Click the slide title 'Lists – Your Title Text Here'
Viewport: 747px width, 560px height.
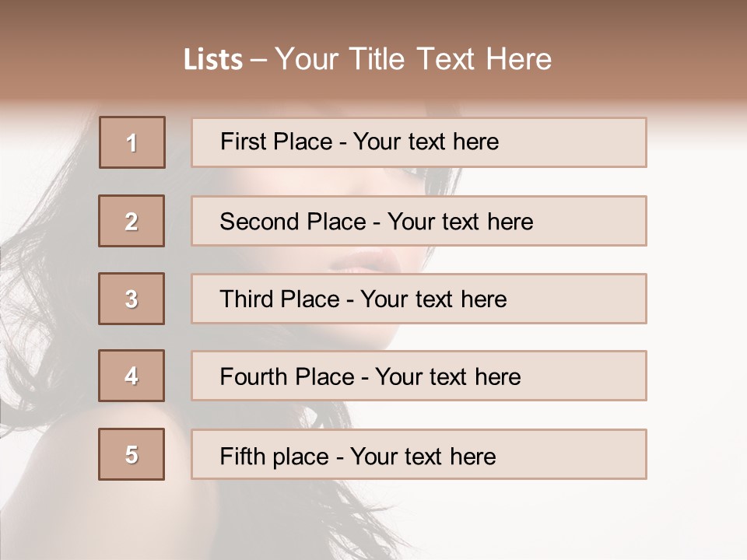368,59
